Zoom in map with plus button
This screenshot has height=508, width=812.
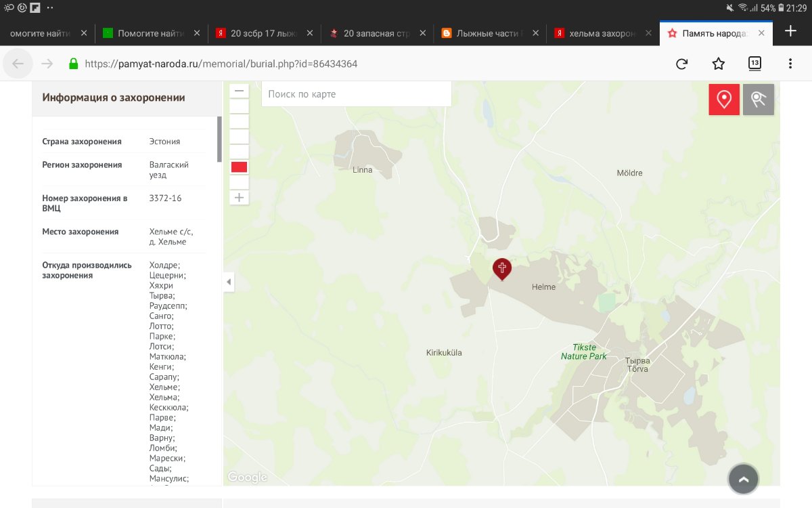[x=239, y=198]
